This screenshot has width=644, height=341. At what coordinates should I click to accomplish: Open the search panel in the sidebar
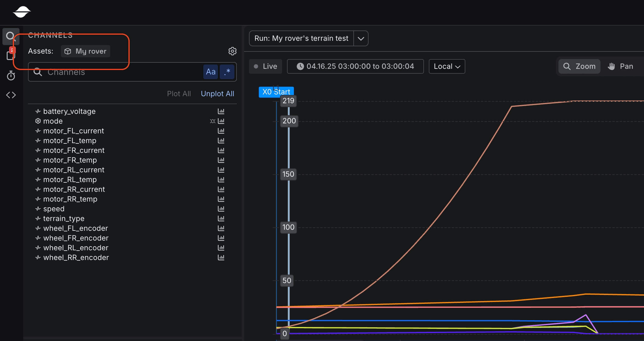(11, 37)
